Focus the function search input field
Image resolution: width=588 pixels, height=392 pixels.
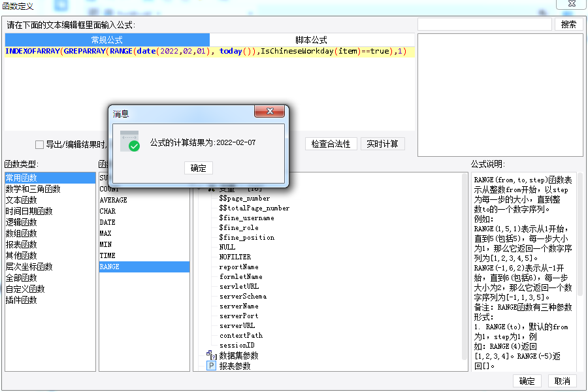485,24
